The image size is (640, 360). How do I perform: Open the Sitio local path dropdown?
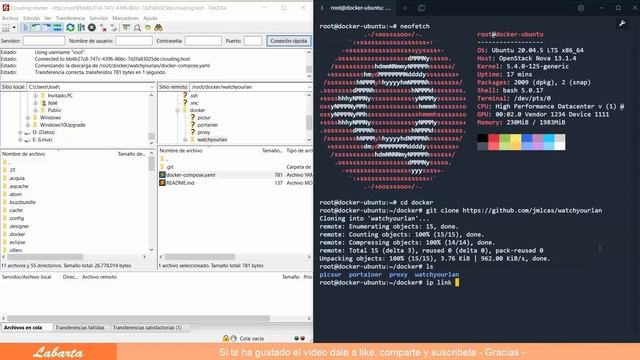(152, 87)
